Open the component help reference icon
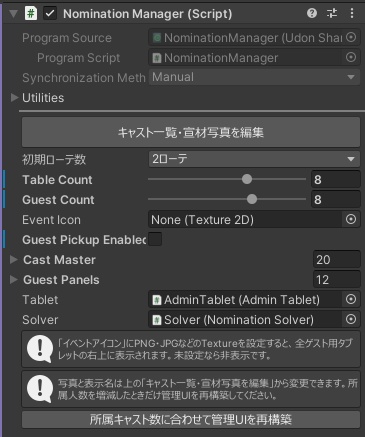The height and width of the screenshot is (437, 365). 312,13
